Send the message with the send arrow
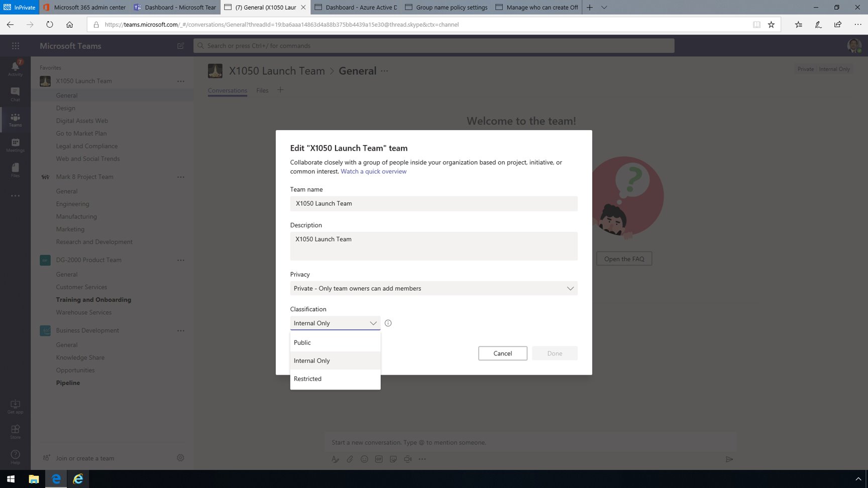This screenshot has width=868, height=488. pos(730,459)
